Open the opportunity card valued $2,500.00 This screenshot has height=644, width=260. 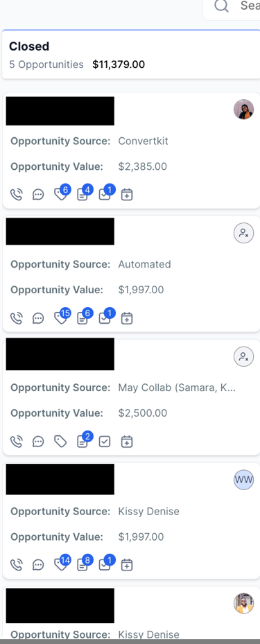pyautogui.click(x=131, y=397)
